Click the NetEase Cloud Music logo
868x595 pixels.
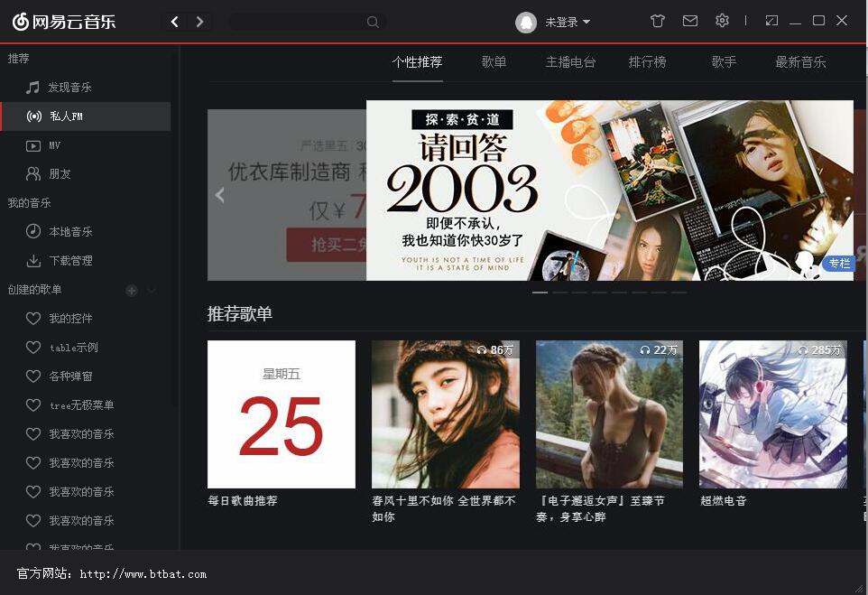pyautogui.click(x=64, y=22)
